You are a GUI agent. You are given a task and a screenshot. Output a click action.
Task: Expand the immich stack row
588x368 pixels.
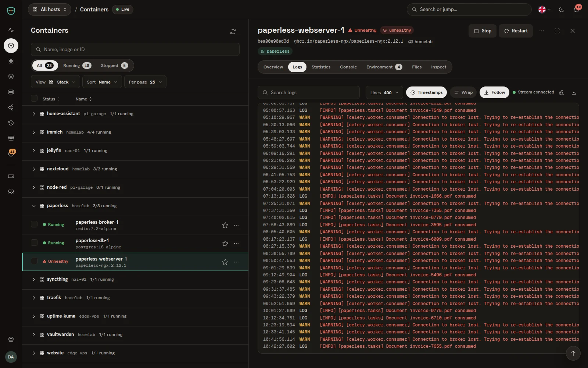[x=33, y=132]
